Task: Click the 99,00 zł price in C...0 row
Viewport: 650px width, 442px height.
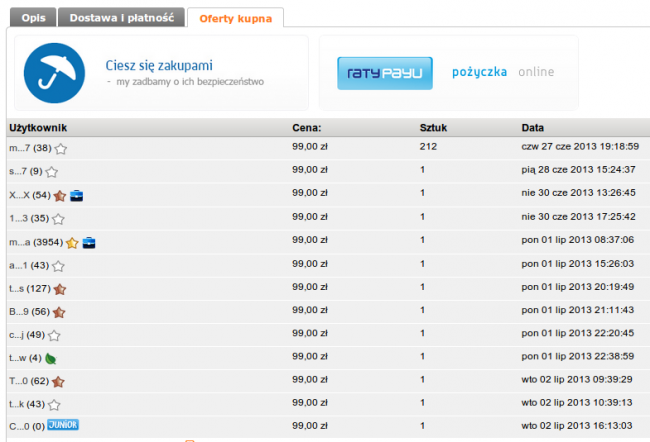Action: pyautogui.click(x=310, y=426)
